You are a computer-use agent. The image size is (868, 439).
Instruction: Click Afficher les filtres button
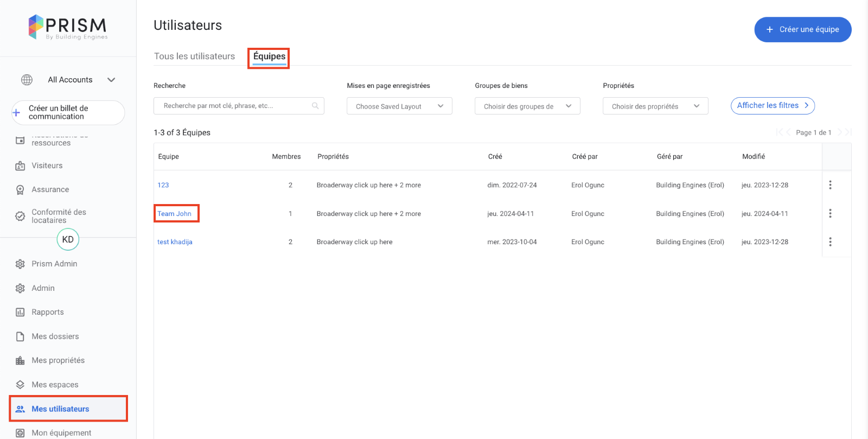pyautogui.click(x=773, y=106)
